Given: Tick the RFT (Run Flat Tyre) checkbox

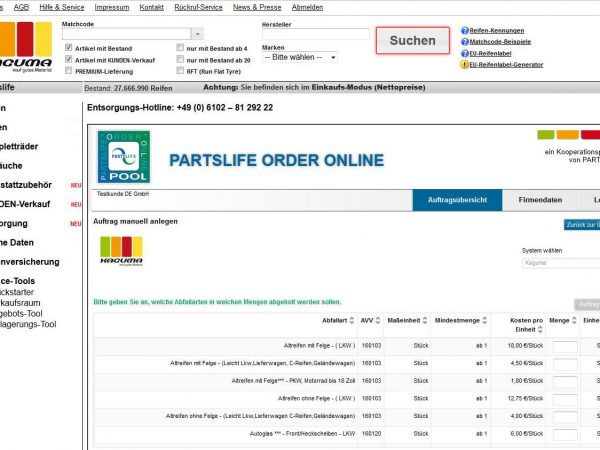Looking at the screenshot, I should pos(180,71).
